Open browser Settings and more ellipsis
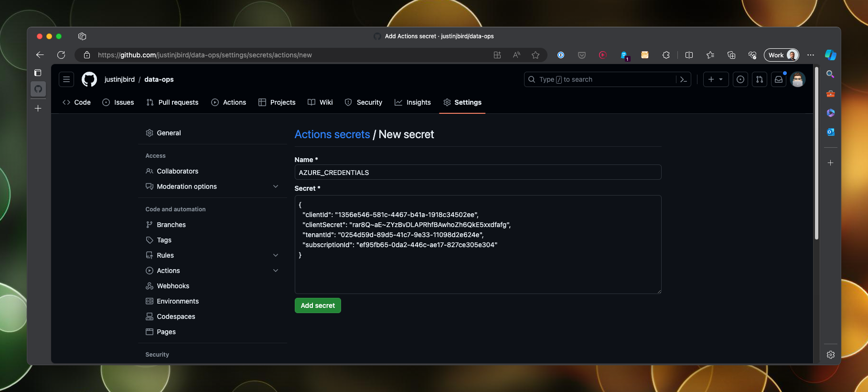868x392 pixels. [x=811, y=55]
